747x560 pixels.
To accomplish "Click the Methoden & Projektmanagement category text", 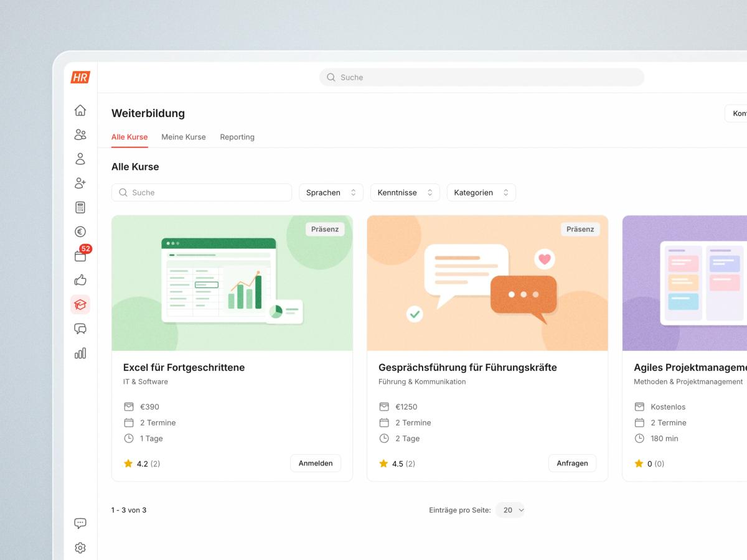I will coord(688,381).
